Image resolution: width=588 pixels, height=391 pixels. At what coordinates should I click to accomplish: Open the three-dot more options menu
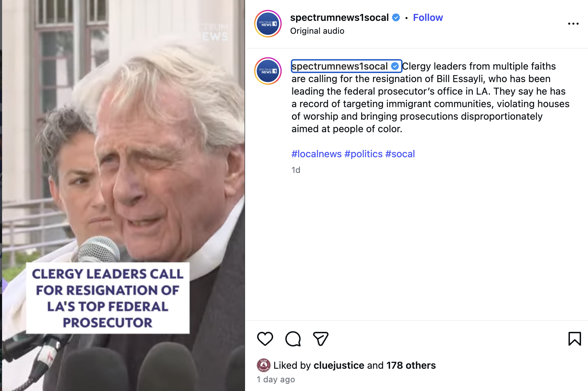[573, 24]
